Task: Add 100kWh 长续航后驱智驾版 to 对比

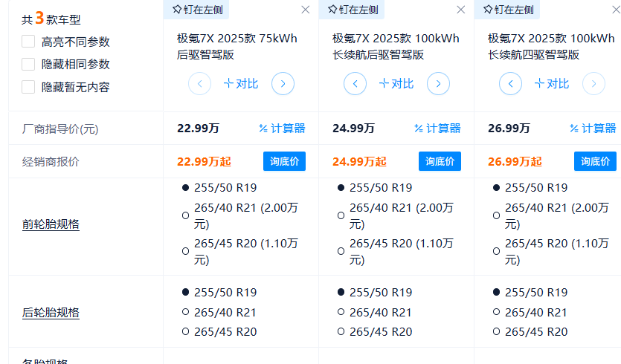Action: click(396, 83)
